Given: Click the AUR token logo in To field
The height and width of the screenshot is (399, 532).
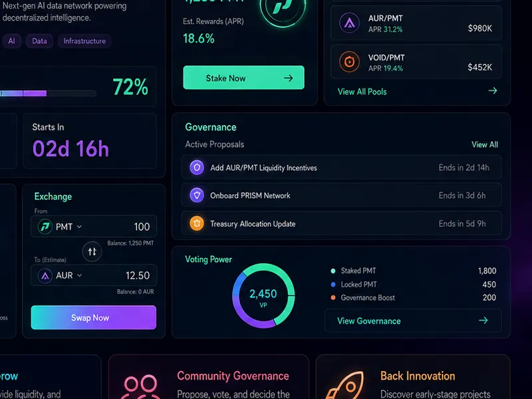Looking at the screenshot, I should [45, 275].
